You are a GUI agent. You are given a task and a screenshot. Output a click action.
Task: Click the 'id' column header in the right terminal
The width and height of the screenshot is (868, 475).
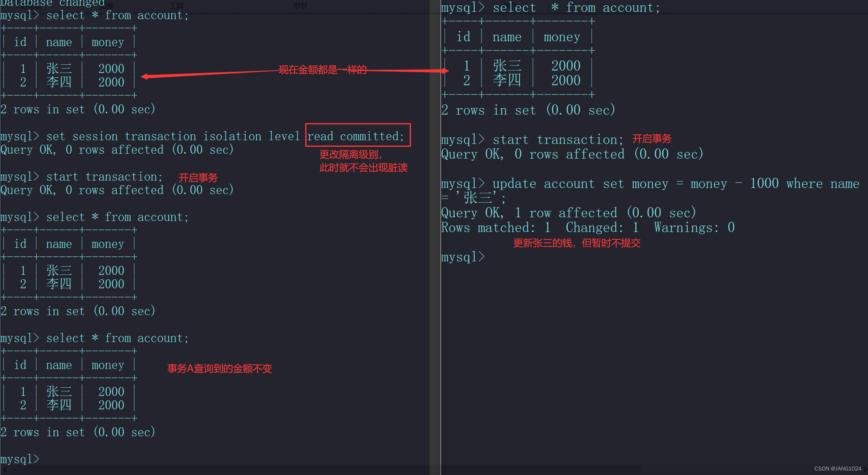pos(463,37)
